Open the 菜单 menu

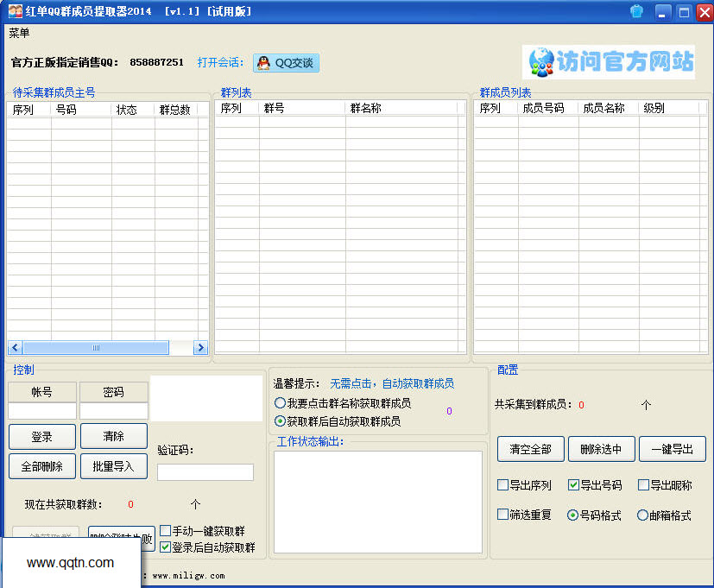19,33
